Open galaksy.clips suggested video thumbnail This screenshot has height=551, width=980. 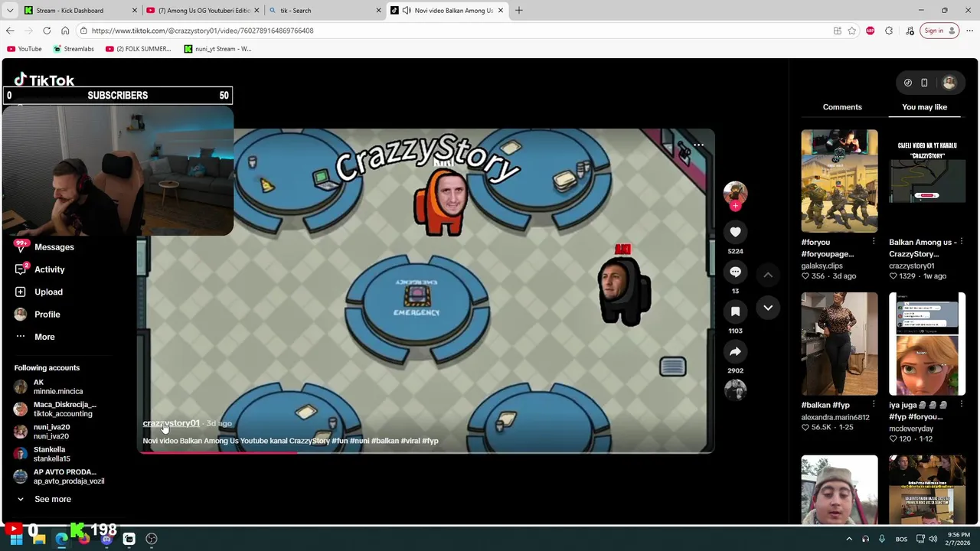pos(839,181)
